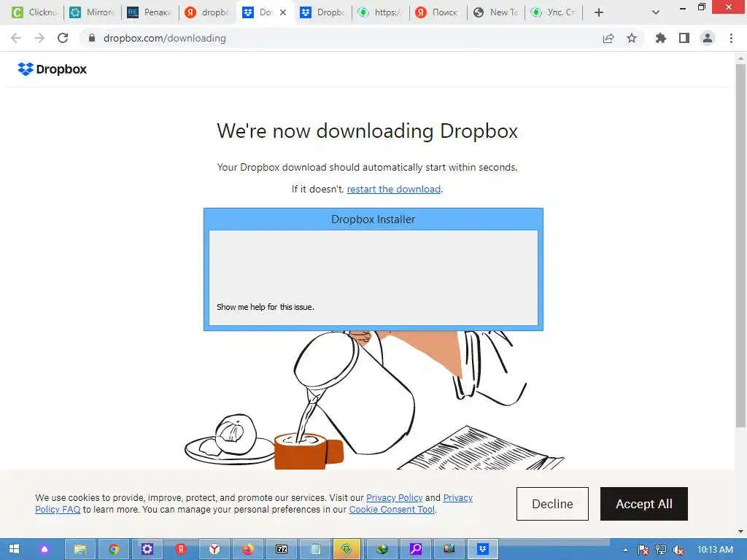Toggle the Chrome side panel icon

click(684, 38)
